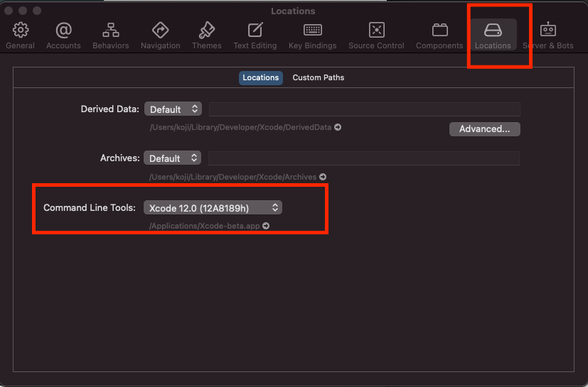The image size is (588, 387).
Task: Open the Command Line Tools dropdown
Action: [x=213, y=208]
